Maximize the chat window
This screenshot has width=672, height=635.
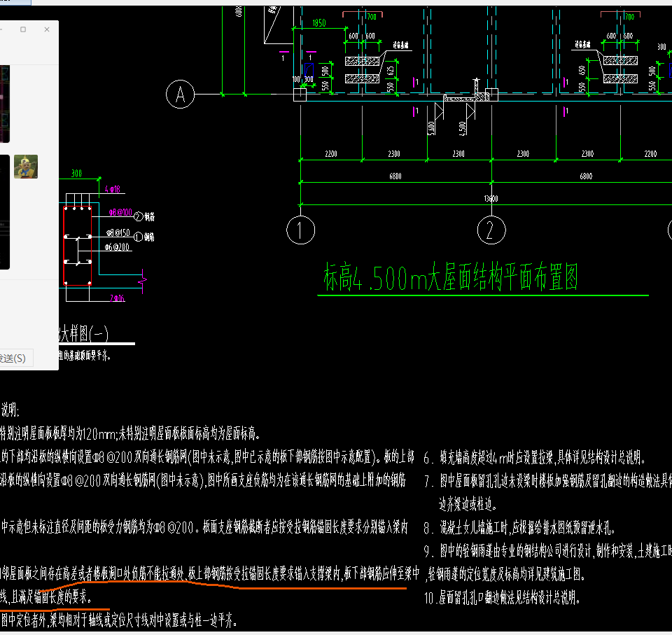tap(23, 29)
